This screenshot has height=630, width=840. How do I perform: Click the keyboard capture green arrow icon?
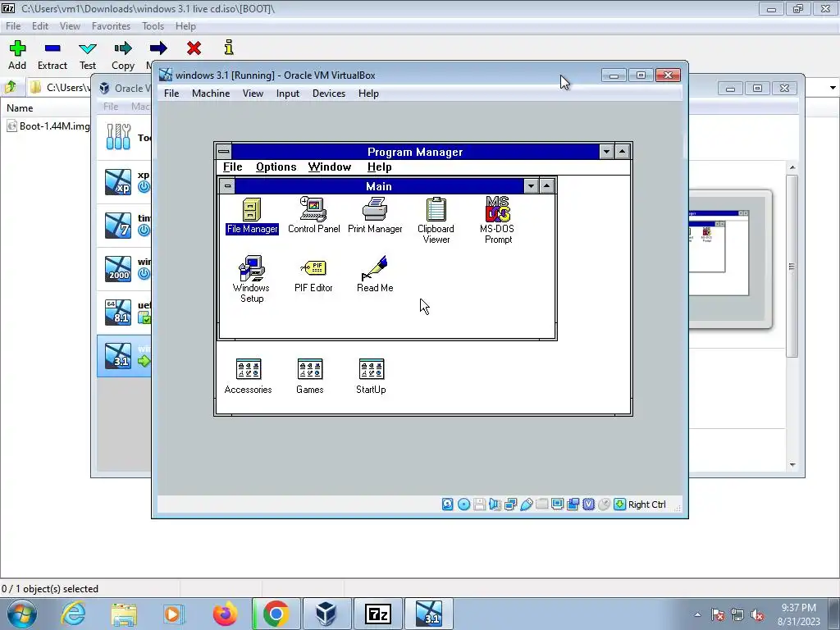click(x=619, y=504)
